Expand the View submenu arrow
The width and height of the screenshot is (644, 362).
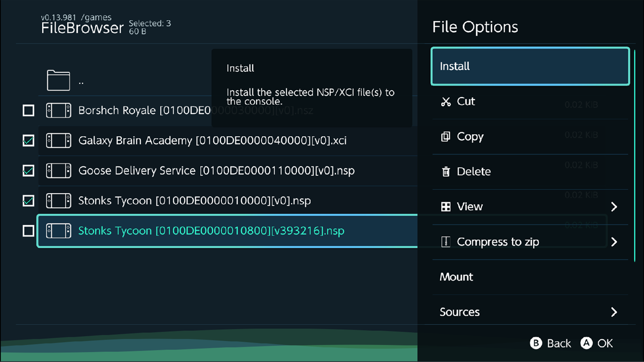pyautogui.click(x=614, y=207)
